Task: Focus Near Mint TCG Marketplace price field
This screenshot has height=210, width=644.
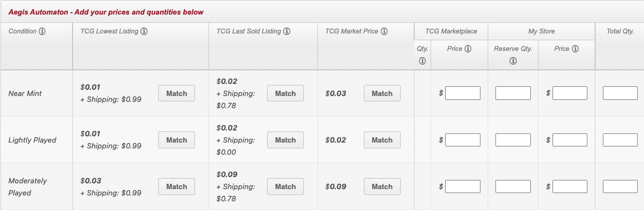Action: tap(463, 93)
